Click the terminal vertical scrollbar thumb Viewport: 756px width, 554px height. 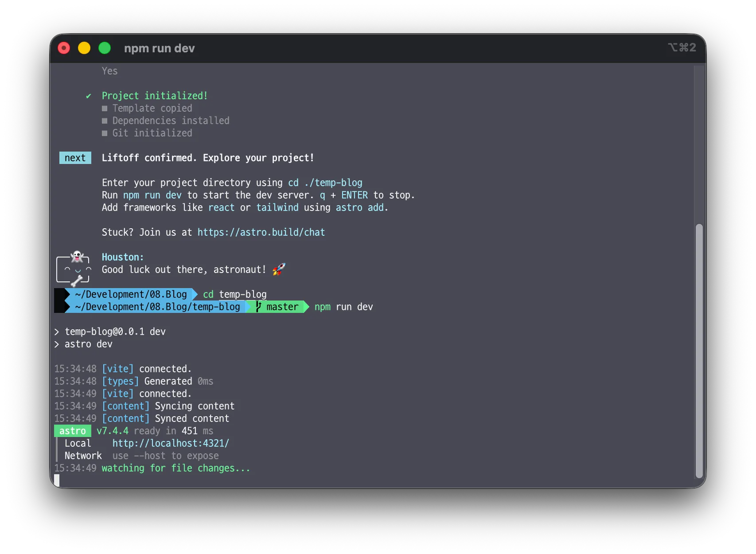699,350
